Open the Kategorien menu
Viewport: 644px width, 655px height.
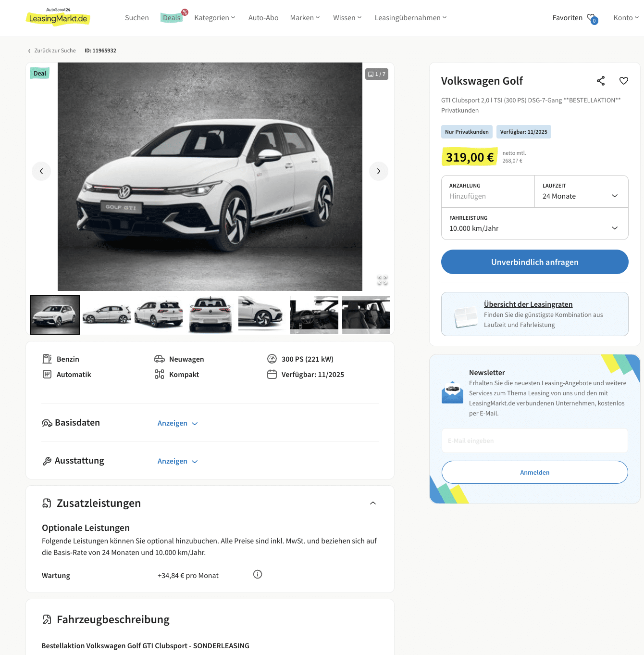(x=215, y=18)
